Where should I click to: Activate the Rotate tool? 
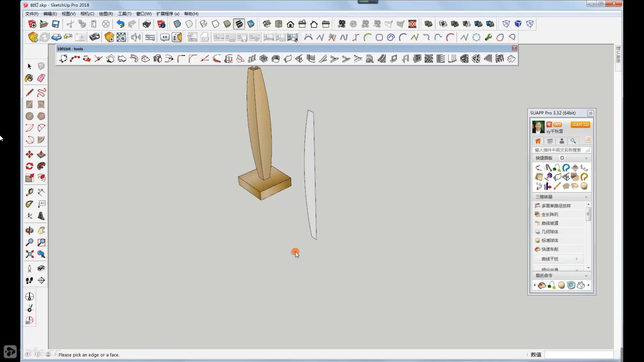pyautogui.click(x=30, y=166)
